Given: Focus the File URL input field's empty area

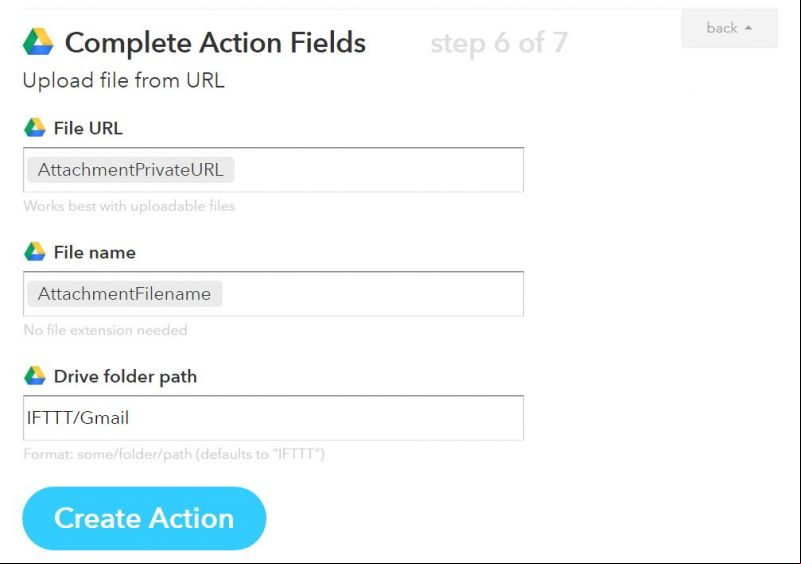Looking at the screenshot, I should (x=378, y=170).
